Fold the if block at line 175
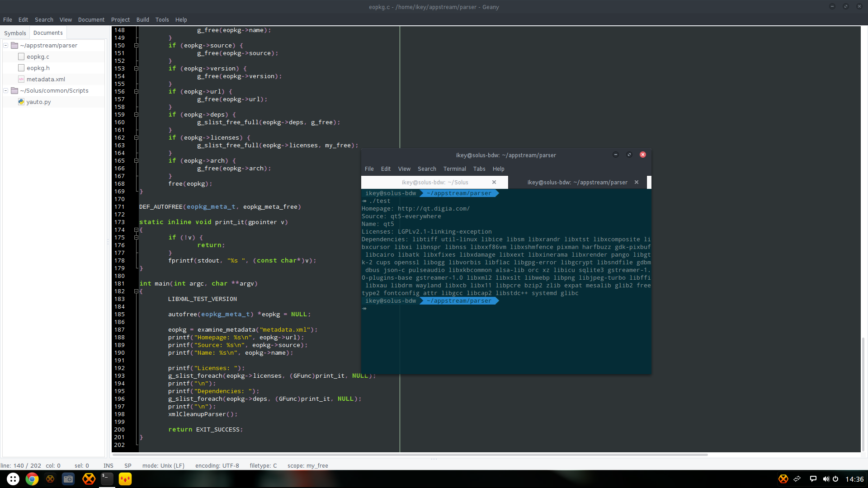 pyautogui.click(x=136, y=237)
